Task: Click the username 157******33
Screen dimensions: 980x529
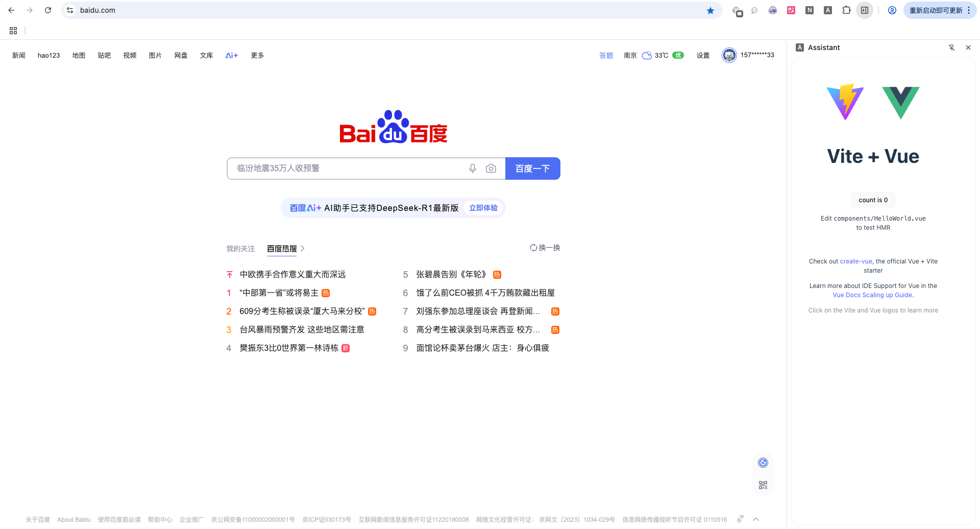Action: click(x=757, y=55)
